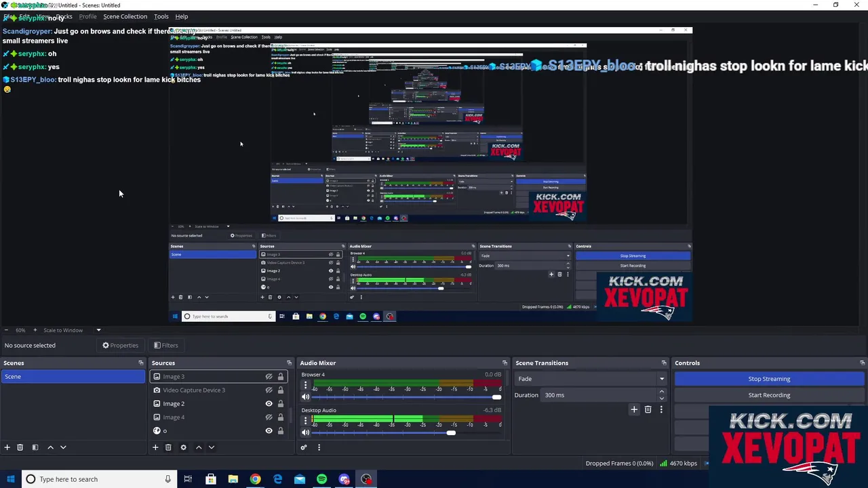Delete selected source with trash icon

click(168, 447)
